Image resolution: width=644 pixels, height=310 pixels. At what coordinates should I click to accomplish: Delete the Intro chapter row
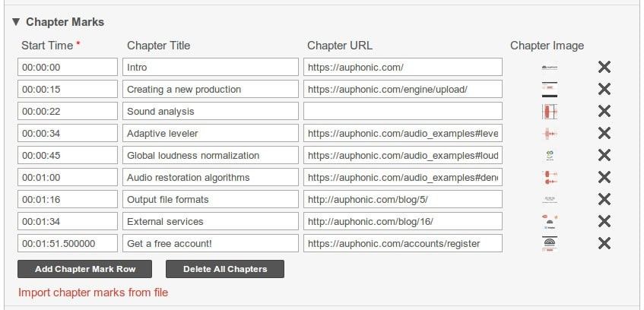click(604, 67)
